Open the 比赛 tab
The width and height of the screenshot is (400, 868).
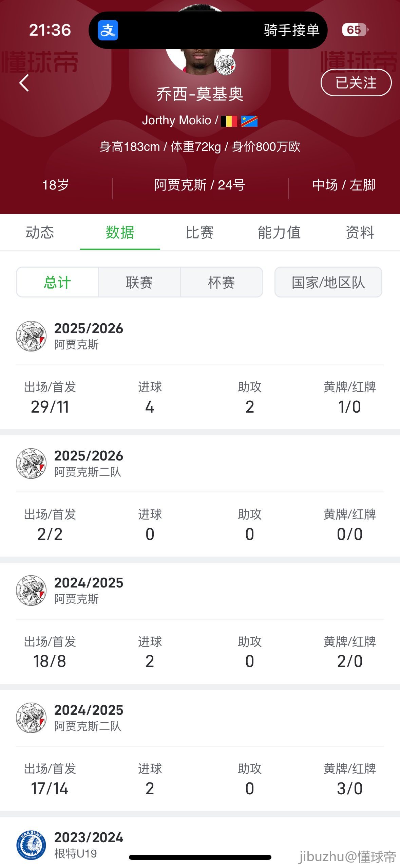[x=200, y=233]
